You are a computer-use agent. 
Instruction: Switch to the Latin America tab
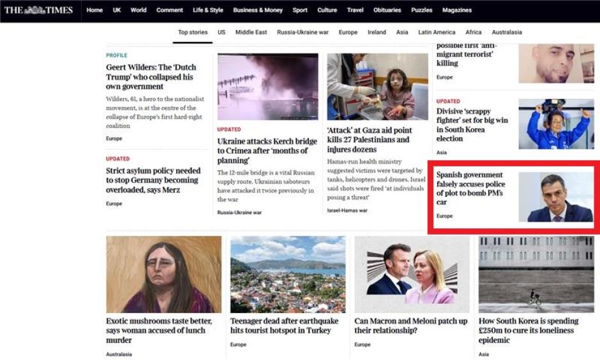[x=437, y=33]
